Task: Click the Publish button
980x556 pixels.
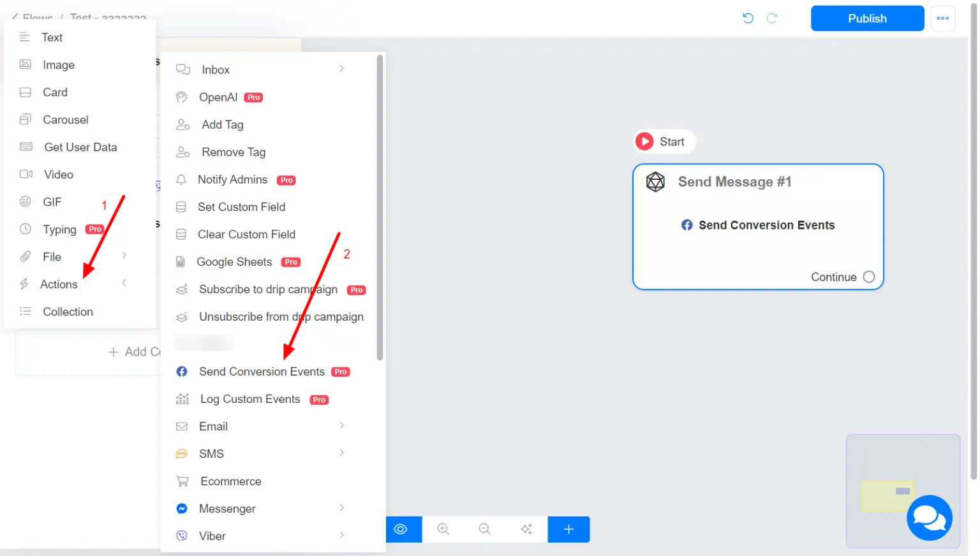Action: click(867, 18)
